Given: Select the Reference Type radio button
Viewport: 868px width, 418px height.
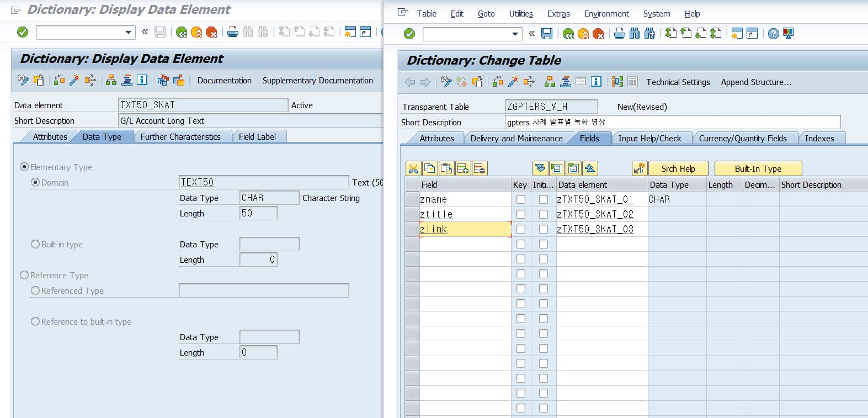Looking at the screenshot, I should coord(24,275).
